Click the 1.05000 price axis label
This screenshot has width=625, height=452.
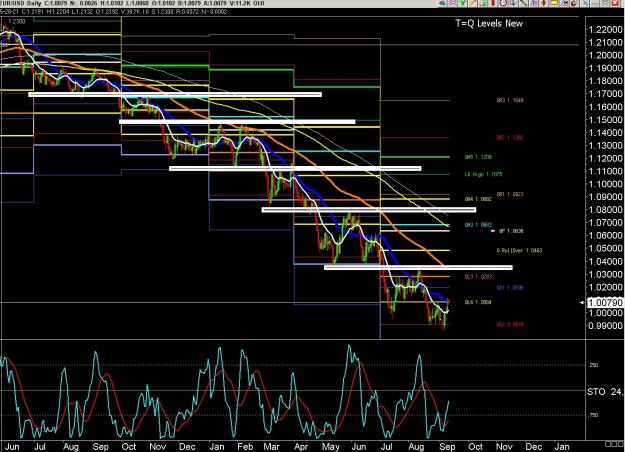pyautogui.click(x=605, y=248)
